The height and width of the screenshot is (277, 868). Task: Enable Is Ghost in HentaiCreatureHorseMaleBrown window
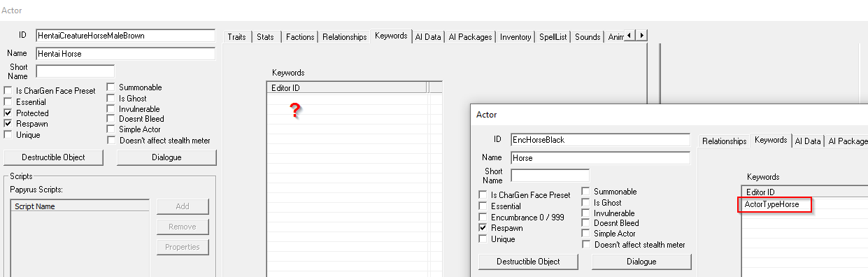tap(111, 99)
